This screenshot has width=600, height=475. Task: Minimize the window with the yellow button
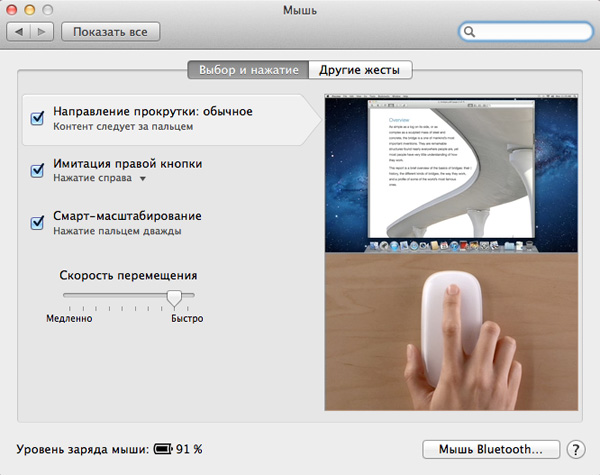(x=35, y=10)
